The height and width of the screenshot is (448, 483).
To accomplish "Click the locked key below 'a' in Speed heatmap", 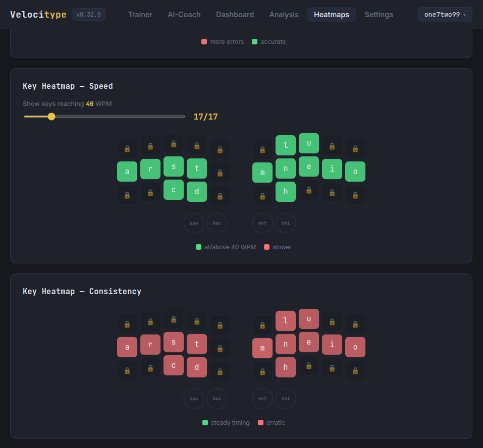I will coord(127,195).
